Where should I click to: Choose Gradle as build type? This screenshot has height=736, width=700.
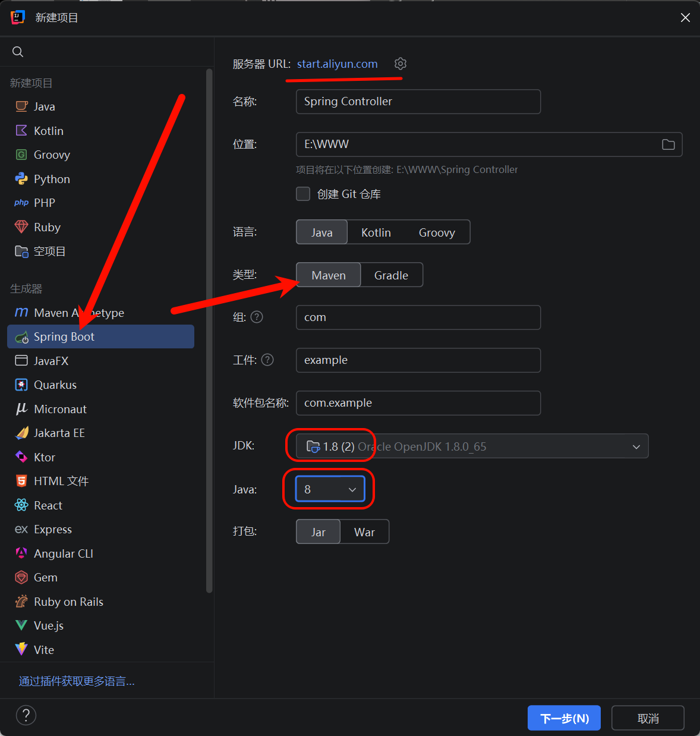tap(391, 275)
